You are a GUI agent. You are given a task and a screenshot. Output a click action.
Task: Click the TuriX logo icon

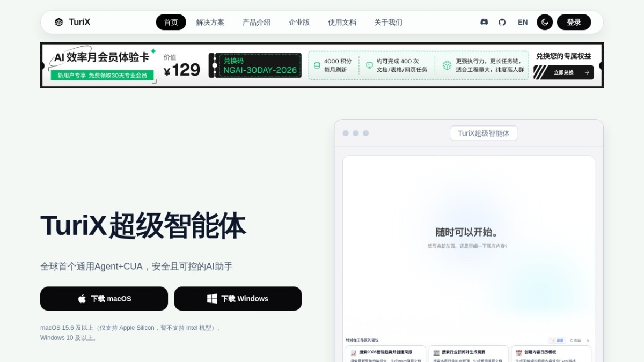pyautogui.click(x=59, y=22)
